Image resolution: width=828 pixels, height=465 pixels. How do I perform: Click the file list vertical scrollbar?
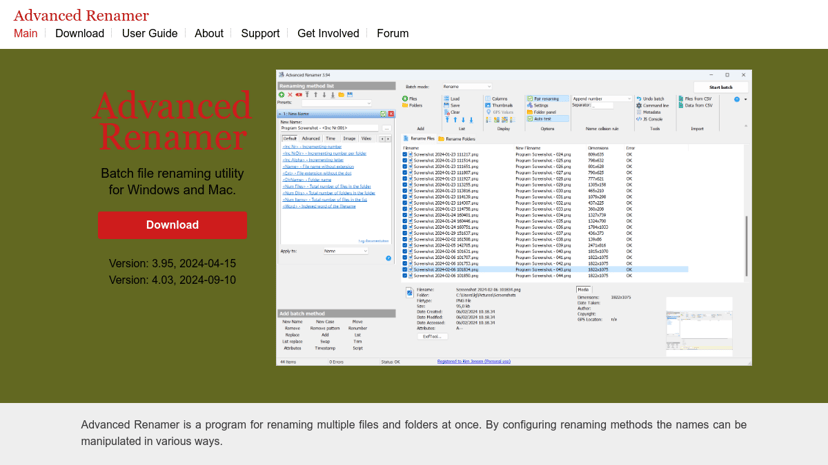746,245
